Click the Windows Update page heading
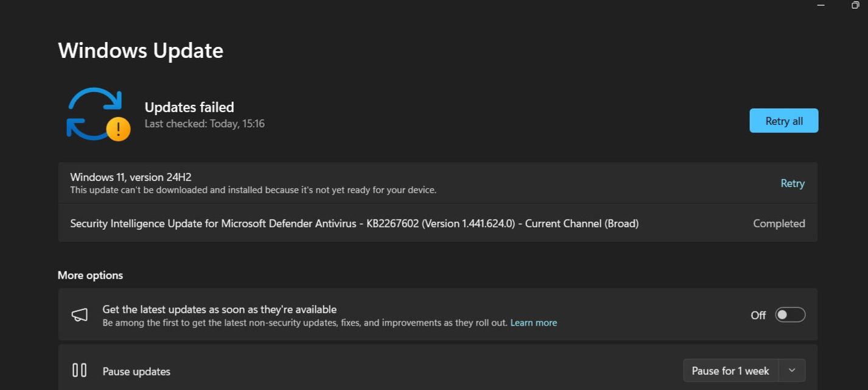 tap(141, 51)
